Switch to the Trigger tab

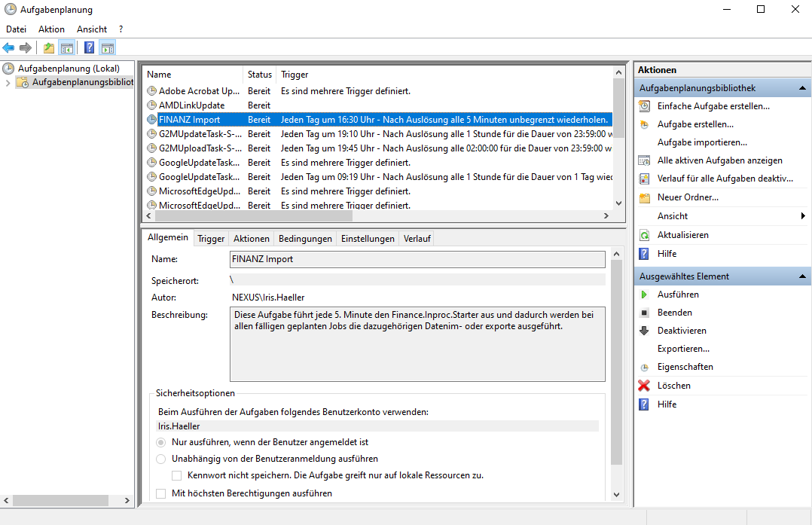tap(211, 239)
